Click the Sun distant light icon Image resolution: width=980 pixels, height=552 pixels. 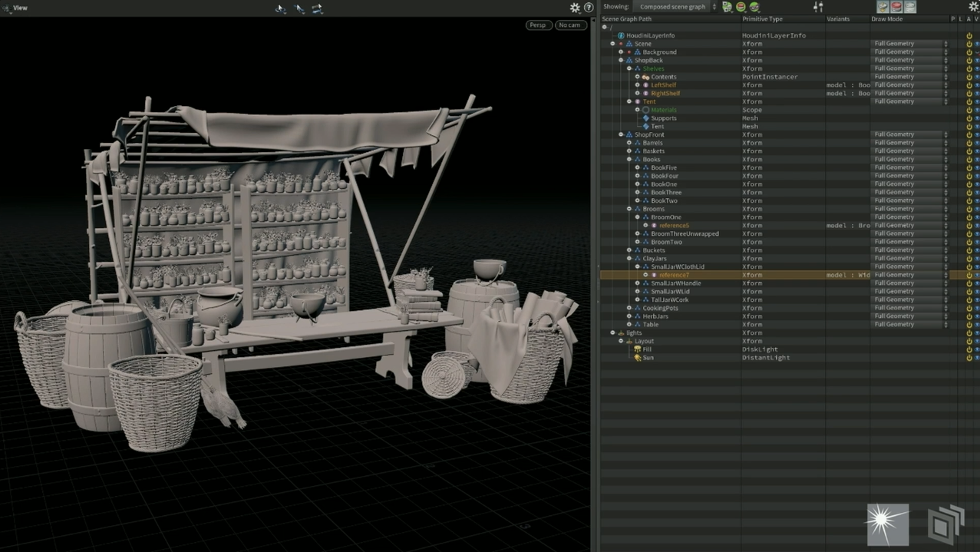click(x=638, y=358)
